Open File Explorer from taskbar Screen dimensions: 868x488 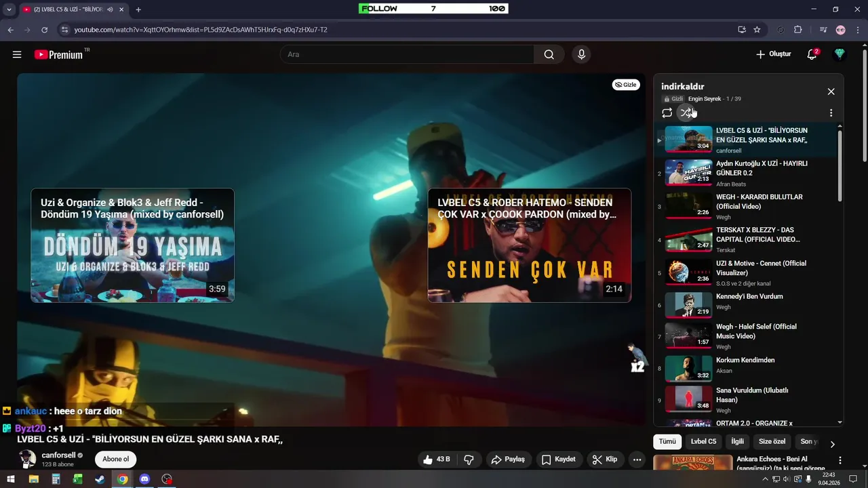[33, 479]
